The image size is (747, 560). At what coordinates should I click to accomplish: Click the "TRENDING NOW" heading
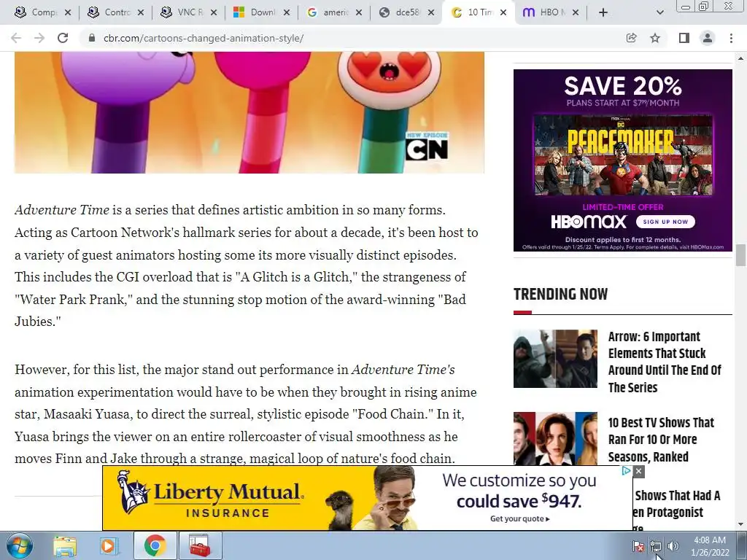pyautogui.click(x=561, y=294)
